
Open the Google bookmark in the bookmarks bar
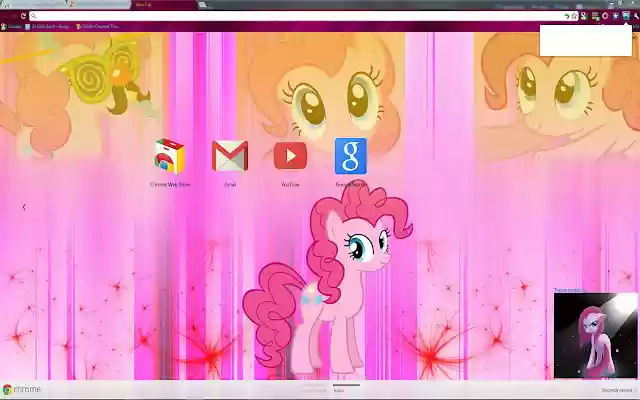pos(11,27)
